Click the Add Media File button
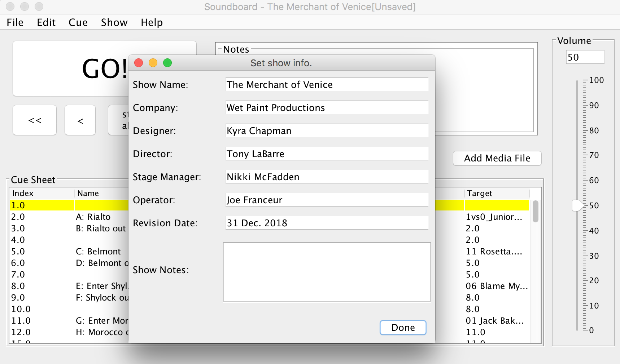620x364 pixels. click(x=497, y=158)
